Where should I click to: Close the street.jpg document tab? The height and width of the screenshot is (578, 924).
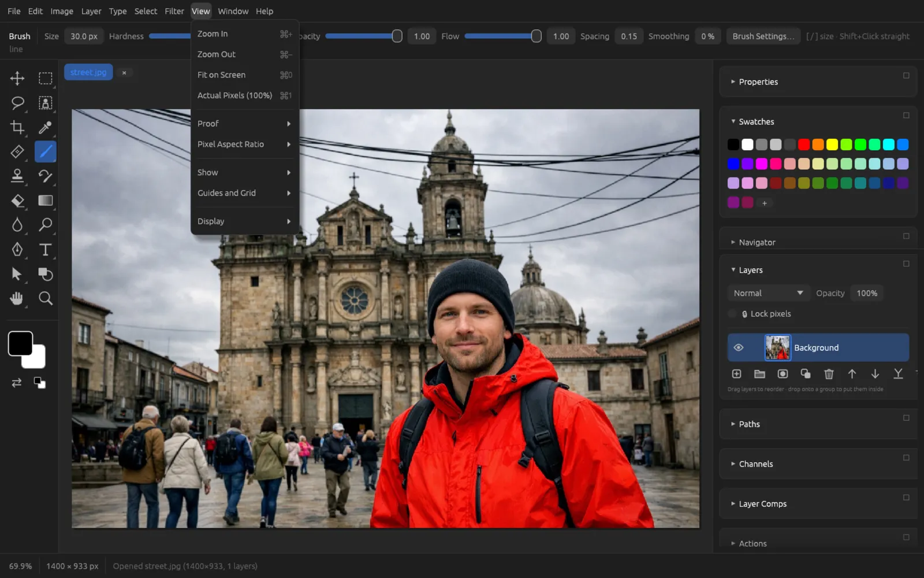124,72
